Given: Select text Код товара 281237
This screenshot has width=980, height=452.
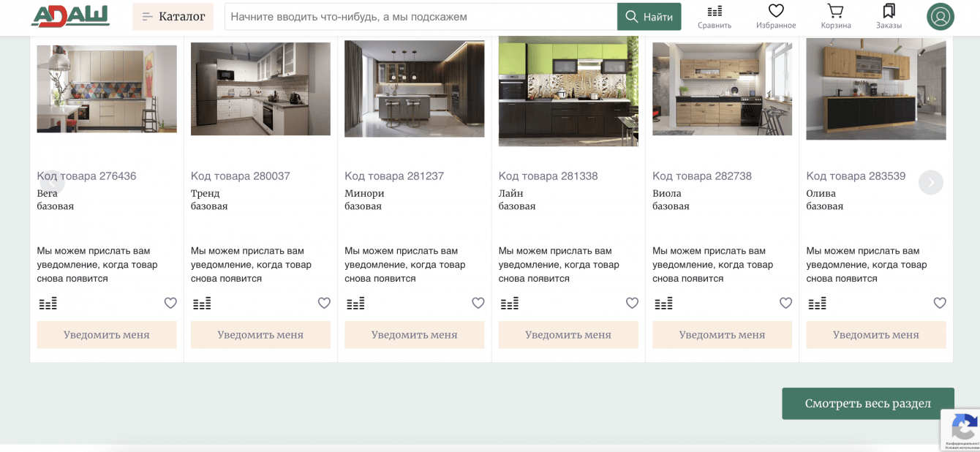Looking at the screenshot, I should click(x=394, y=176).
